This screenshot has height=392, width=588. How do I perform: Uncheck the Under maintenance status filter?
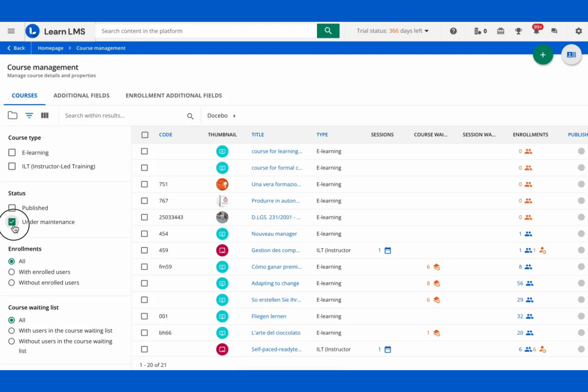(12, 222)
